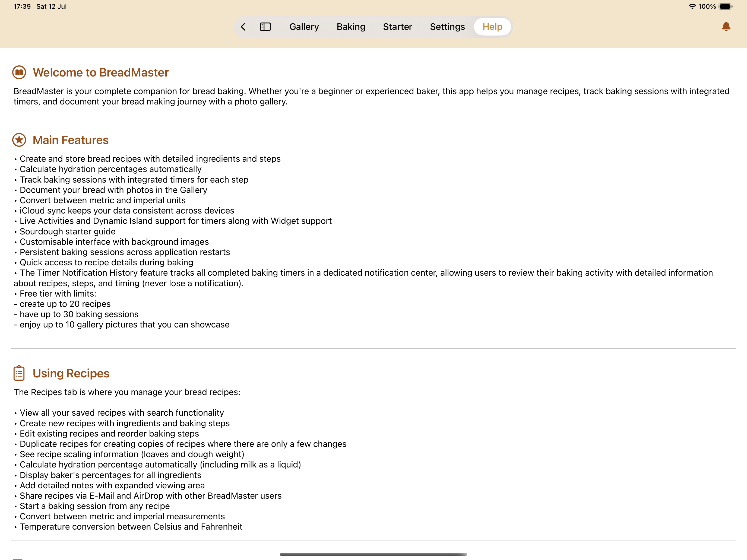
Task: Click 'Persistent baking sessions across application restarts'
Action: [122, 252]
